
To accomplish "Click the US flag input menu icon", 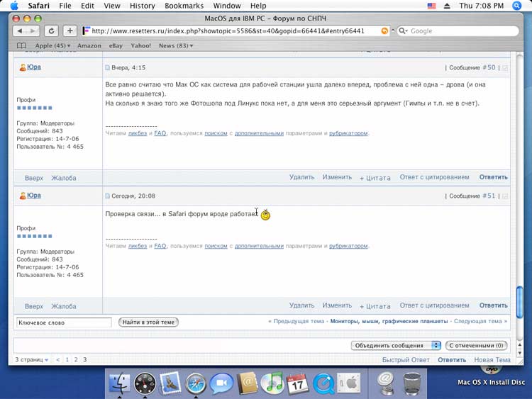I will coord(431,6).
